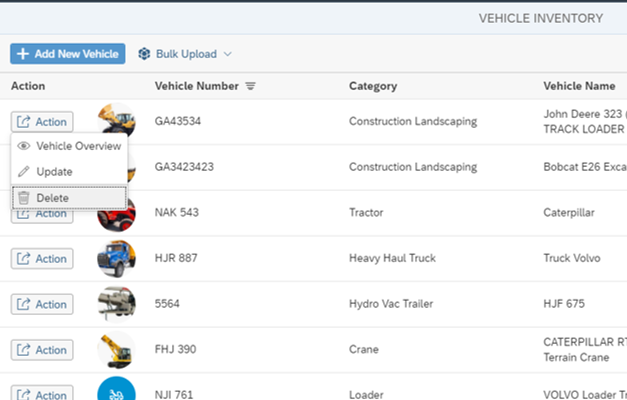Click vehicle number GA43534

(178, 121)
